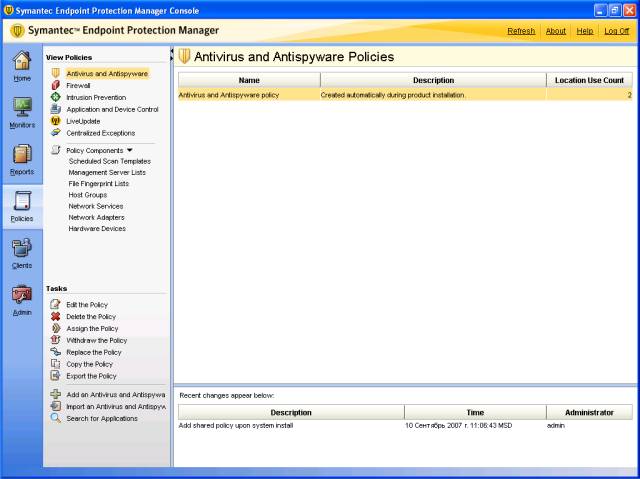Click the Search for Applications magnifier icon
This screenshot has height=479, width=640.
(x=56, y=418)
